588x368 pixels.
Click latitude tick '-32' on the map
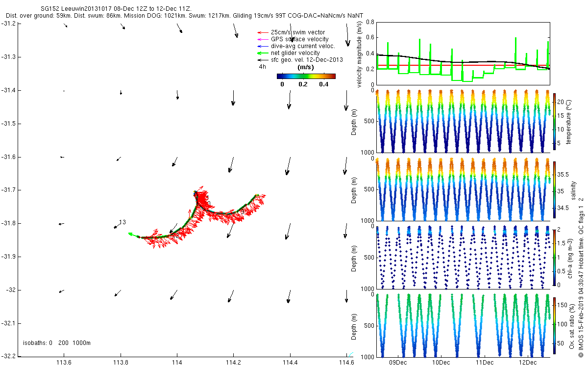coord(11,290)
